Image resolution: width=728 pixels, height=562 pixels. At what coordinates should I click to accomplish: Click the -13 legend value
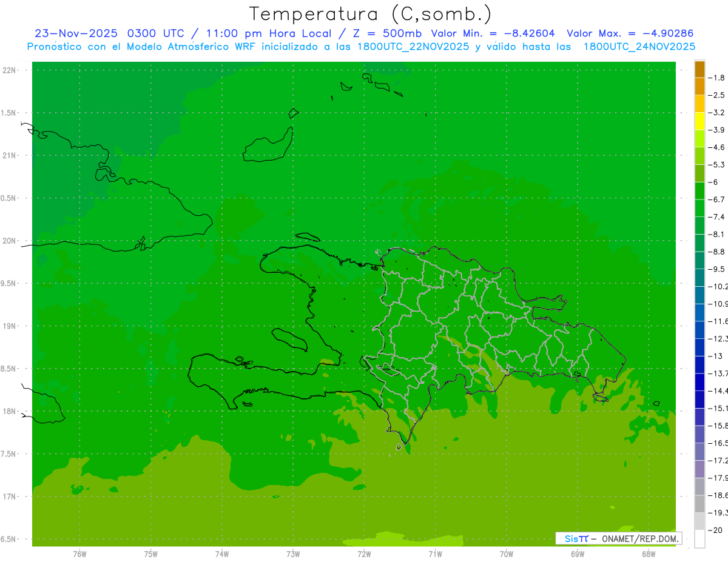click(715, 356)
